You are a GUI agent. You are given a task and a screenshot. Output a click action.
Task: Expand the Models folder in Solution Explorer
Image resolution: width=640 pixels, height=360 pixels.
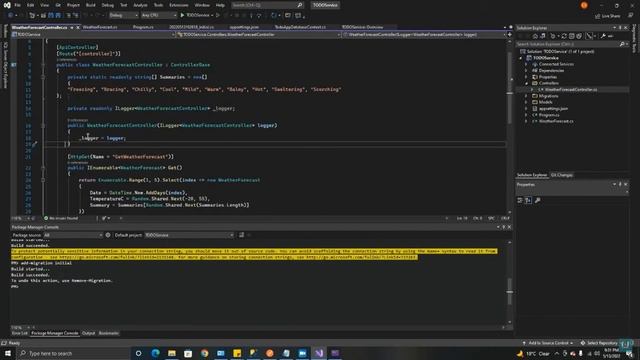(x=526, y=102)
